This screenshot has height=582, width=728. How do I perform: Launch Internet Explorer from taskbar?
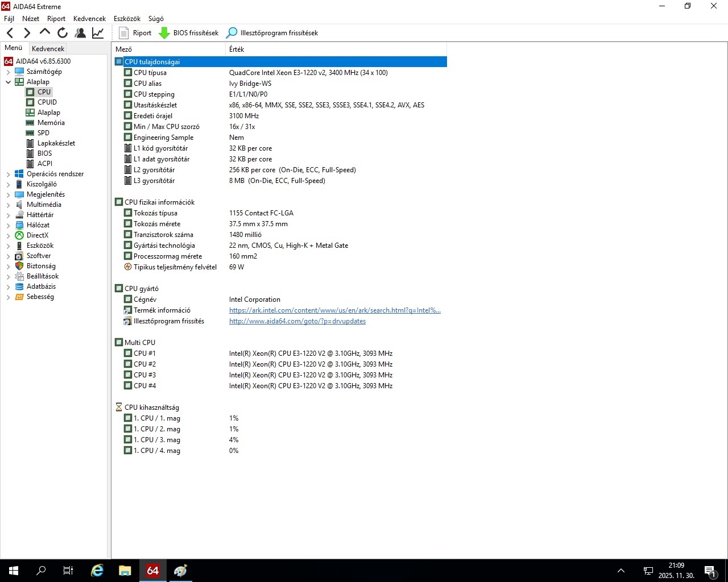coord(97,571)
